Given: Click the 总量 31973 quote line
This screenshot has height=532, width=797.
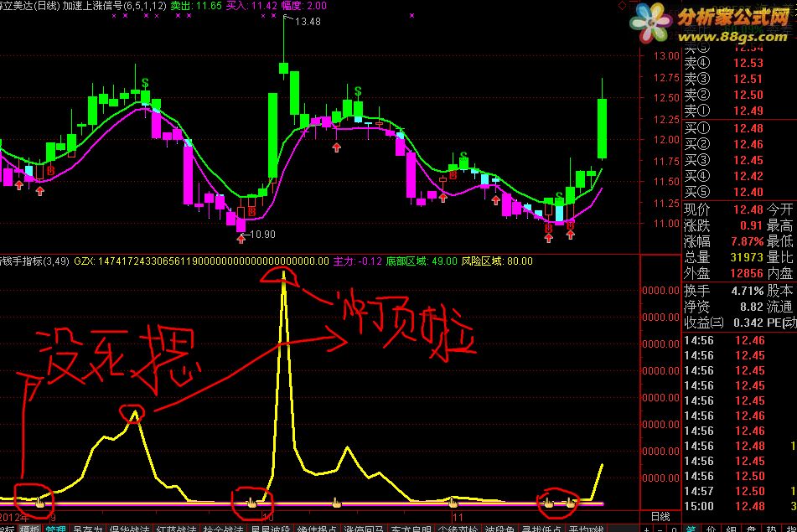Looking at the screenshot, I should (x=723, y=257).
